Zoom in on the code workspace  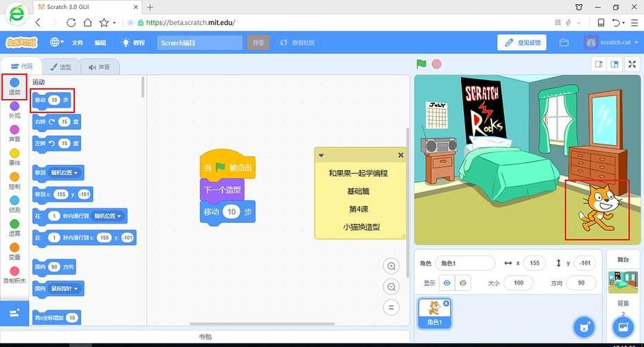(392, 266)
